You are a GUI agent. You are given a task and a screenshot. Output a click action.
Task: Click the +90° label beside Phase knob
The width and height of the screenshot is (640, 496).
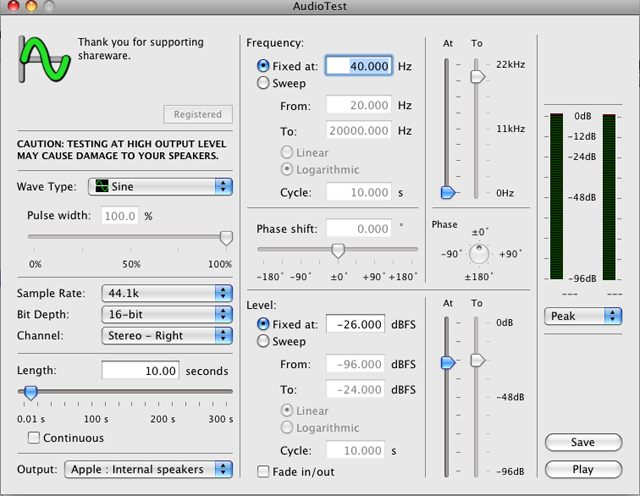[510, 254]
